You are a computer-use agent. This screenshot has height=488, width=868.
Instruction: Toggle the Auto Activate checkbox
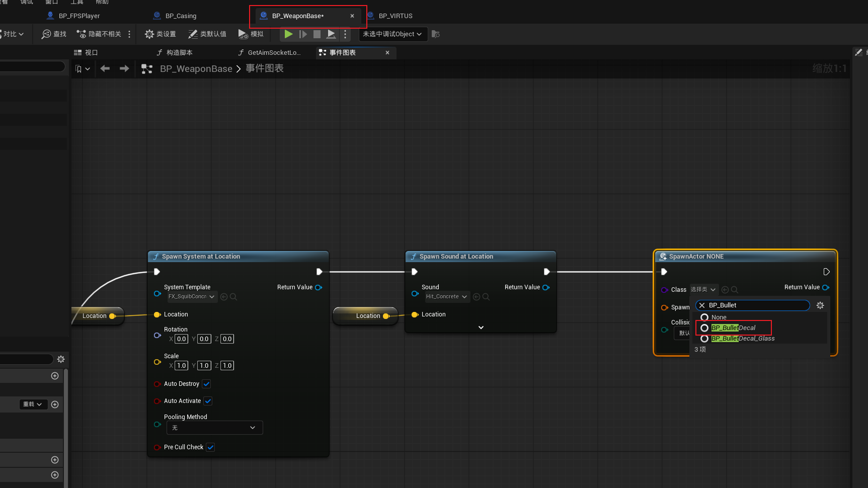point(208,401)
